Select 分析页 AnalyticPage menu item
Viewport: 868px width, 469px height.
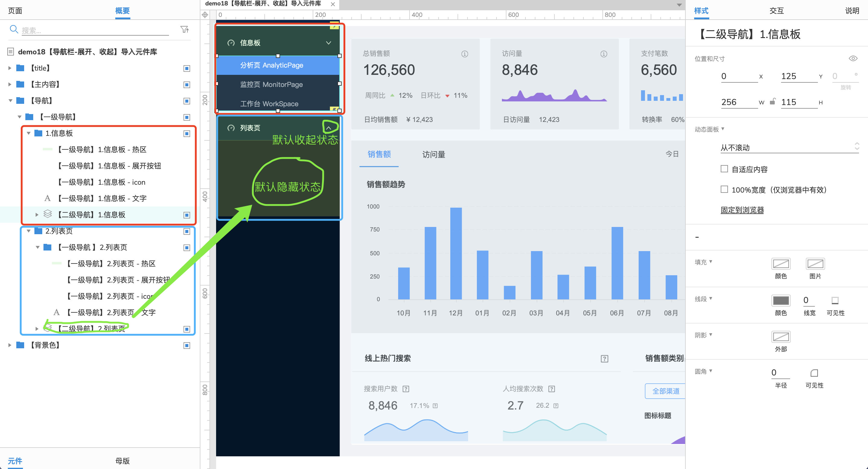pos(278,65)
